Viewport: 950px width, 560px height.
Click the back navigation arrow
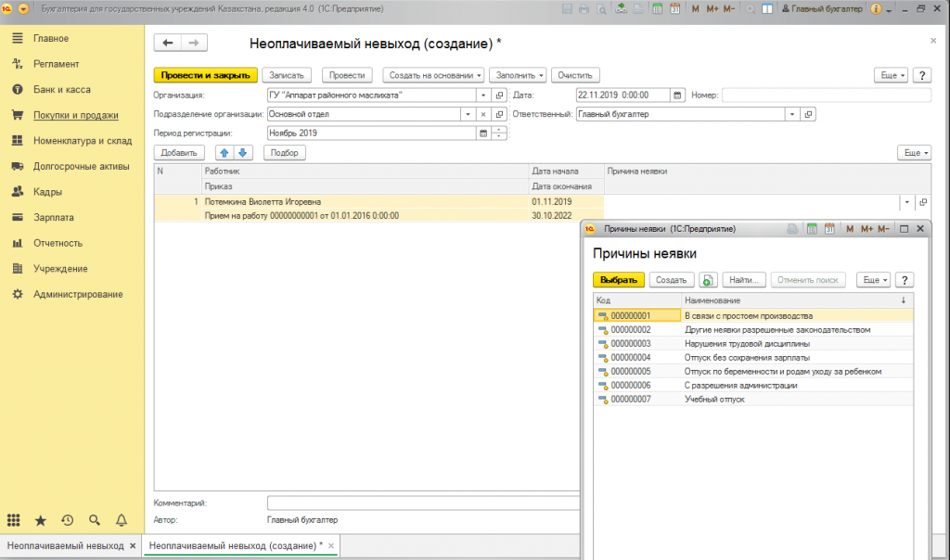[168, 44]
